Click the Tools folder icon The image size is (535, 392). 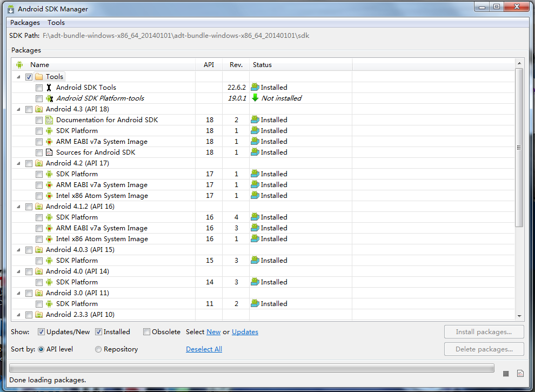point(39,76)
